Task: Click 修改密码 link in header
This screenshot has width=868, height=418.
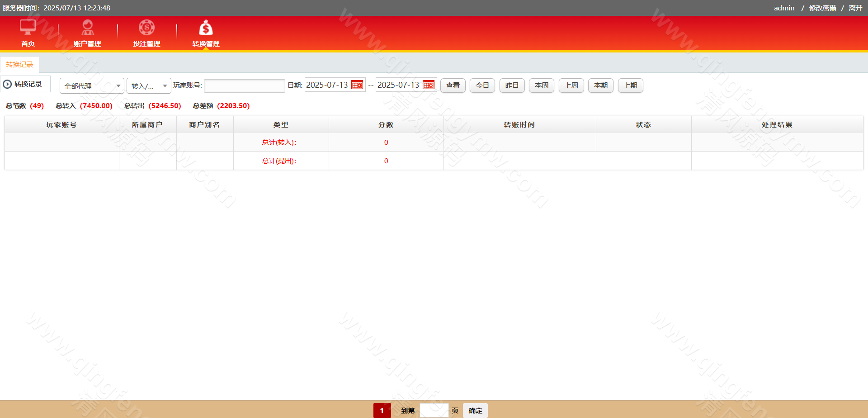Action: 822,8
